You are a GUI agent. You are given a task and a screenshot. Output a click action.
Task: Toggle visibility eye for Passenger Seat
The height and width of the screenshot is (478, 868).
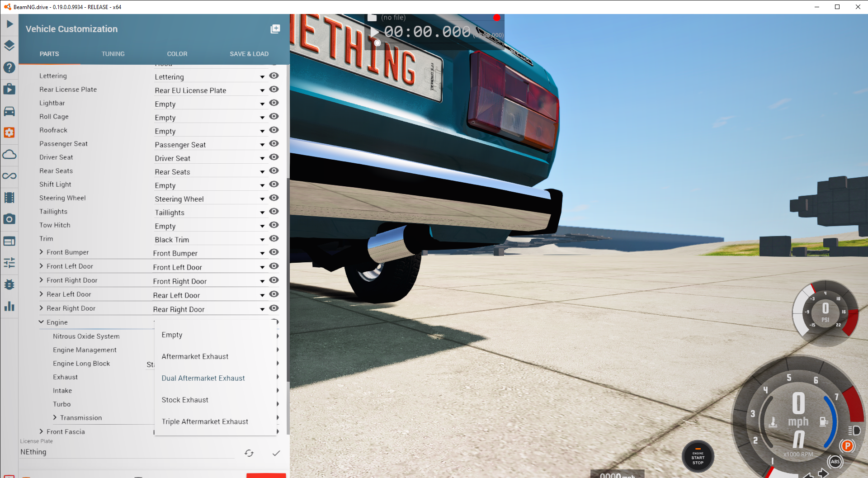[274, 144]
